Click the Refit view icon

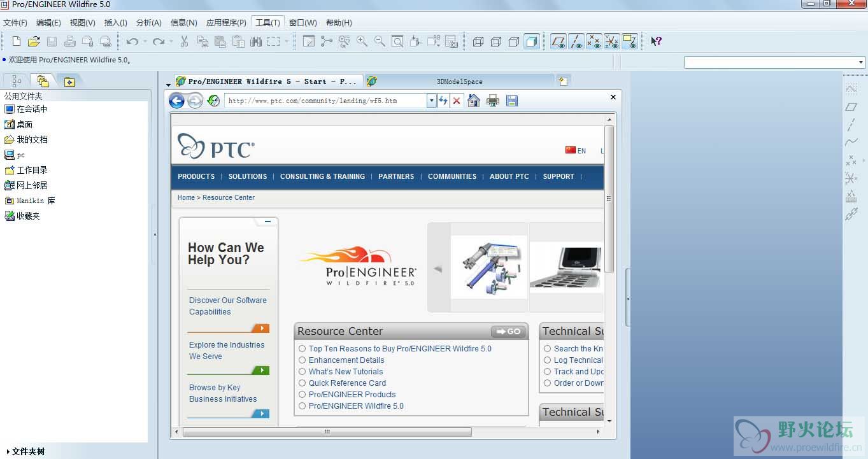[397, 41]
